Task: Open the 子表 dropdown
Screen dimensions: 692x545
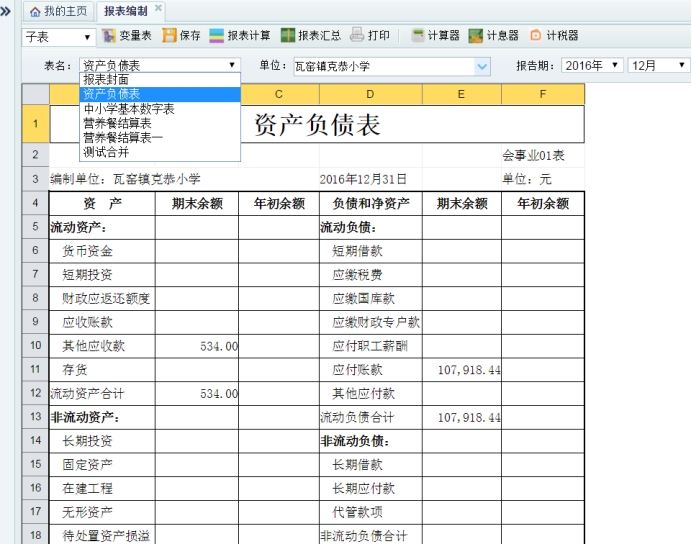Action: 58,37
